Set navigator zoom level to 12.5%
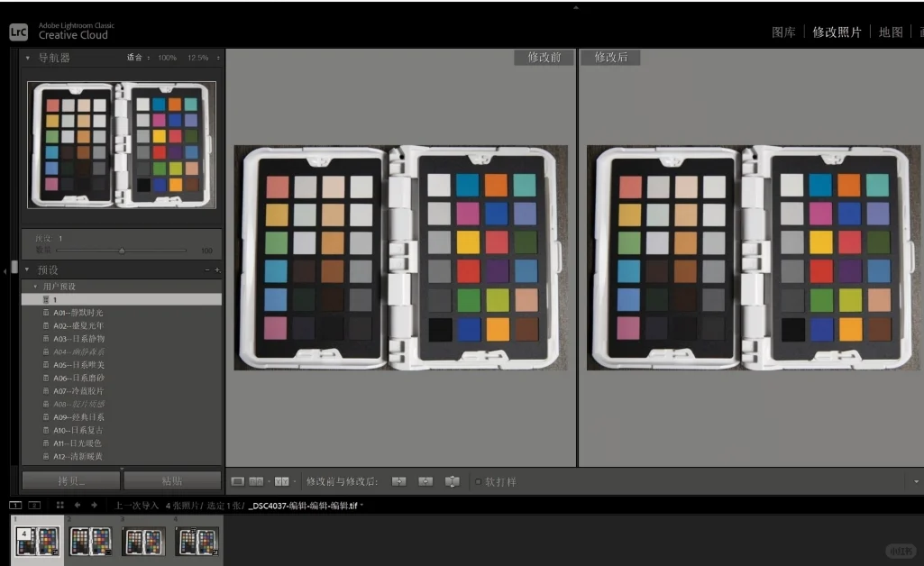 198,58
